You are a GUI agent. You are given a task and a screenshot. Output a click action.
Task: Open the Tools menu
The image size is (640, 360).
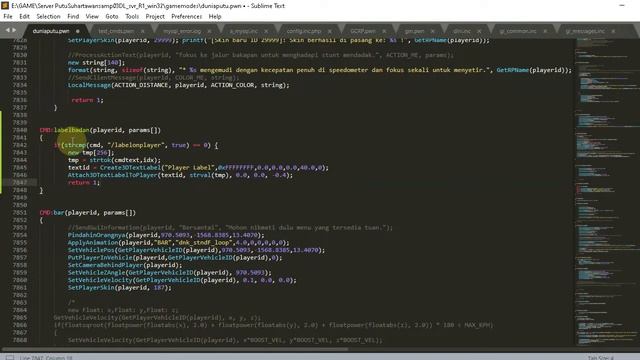click(x=132, y=16)
